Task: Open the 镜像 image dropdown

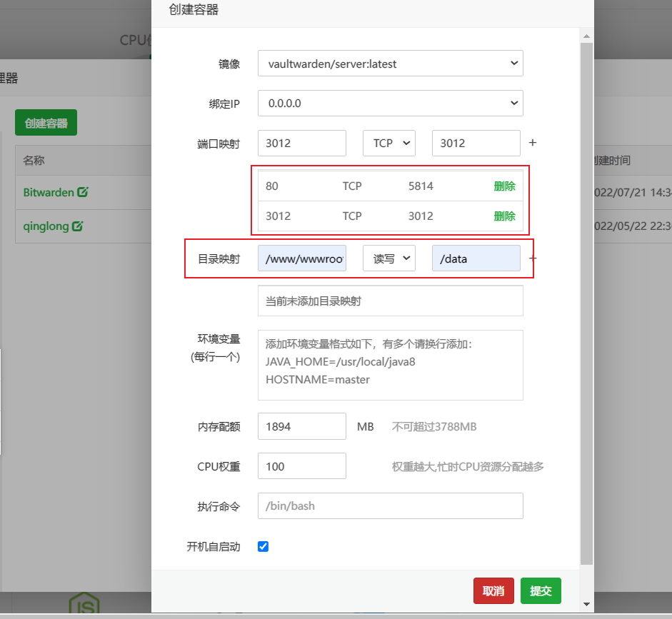Action: pyautogui.click(x=390, y=64)
